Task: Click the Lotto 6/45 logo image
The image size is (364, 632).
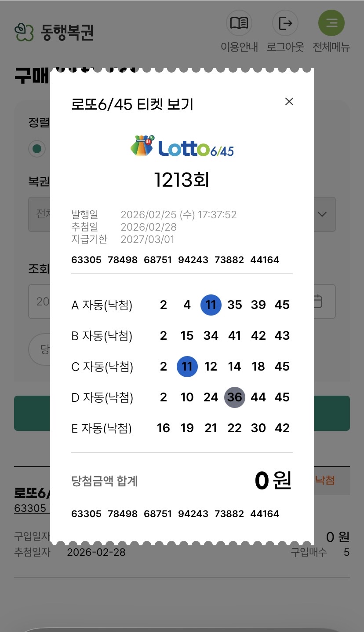Action: point(182,147)
